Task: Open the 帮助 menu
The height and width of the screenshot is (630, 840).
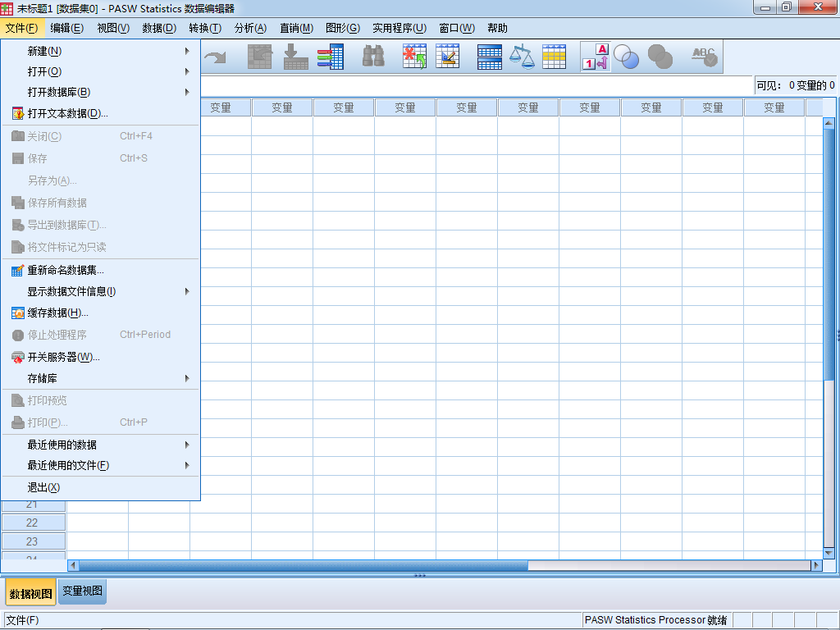Action: pos(498,29)
